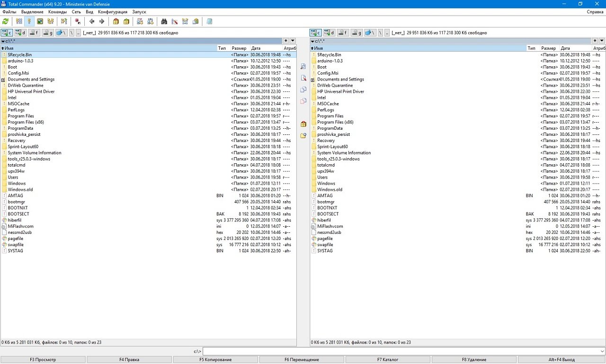Select drive f in the left drive bar
Image resolution: width=606 pixels, height=364 pixels.
tap(34, 33)
